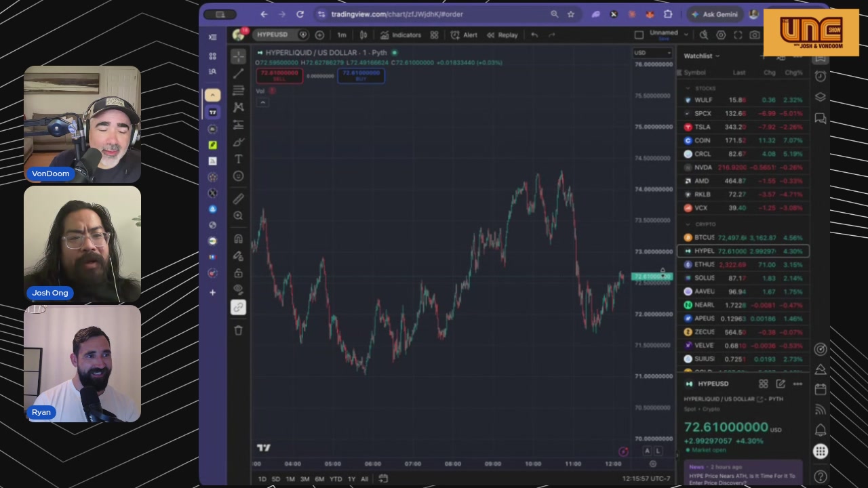Add symbol with the plus compare icon

(319, 35)
